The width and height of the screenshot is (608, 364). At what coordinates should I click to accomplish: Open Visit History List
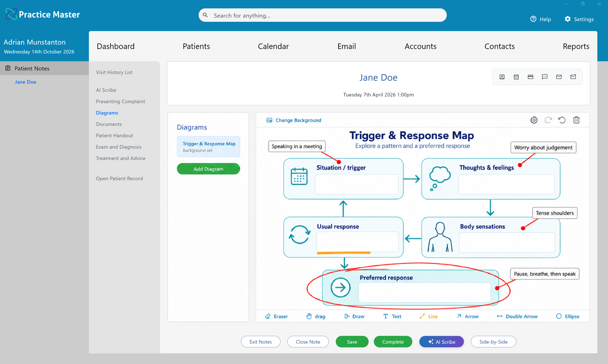114,72
